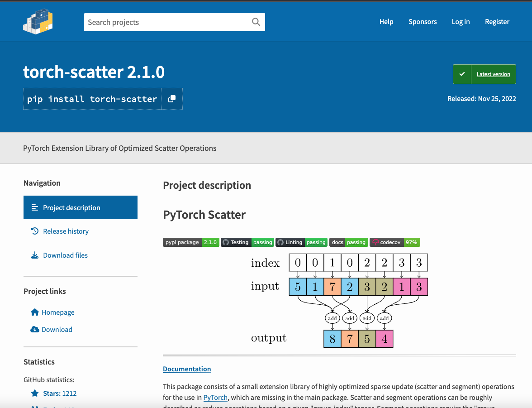Open the Stars: 1212 link

(60, 394)
